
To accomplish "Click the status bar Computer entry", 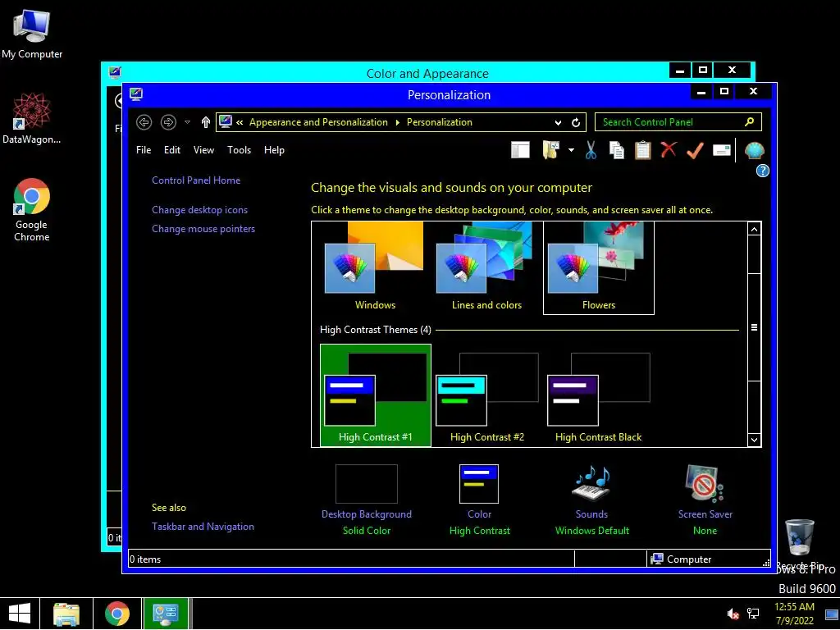I will coord(682,559).
